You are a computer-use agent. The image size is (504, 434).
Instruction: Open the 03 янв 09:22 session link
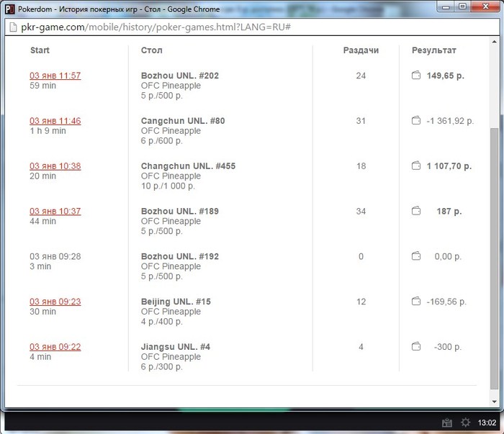coord(55,347)
